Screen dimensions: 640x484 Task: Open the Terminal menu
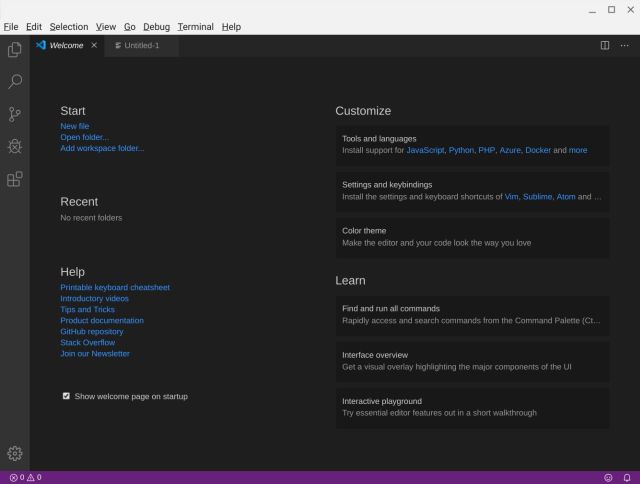point(196,27)
